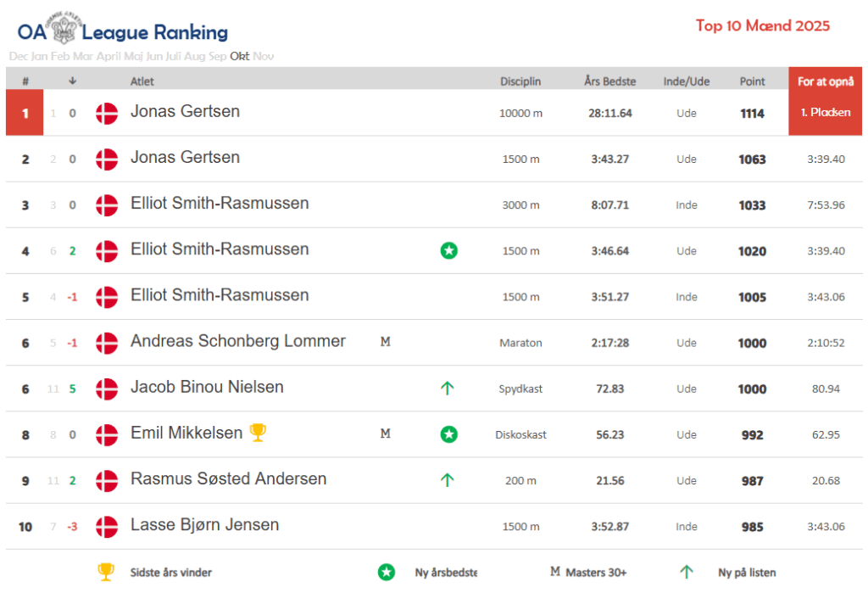Screen dimensions: 868x593
Task: Open Rasmus Søsted Andersen's athlete link
Action: click(x=228, y=478)
